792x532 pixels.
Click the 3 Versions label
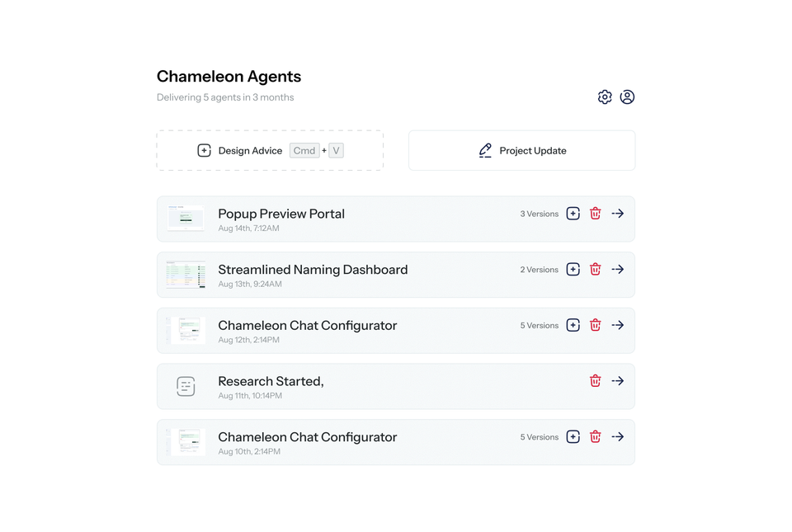[540, 214]
